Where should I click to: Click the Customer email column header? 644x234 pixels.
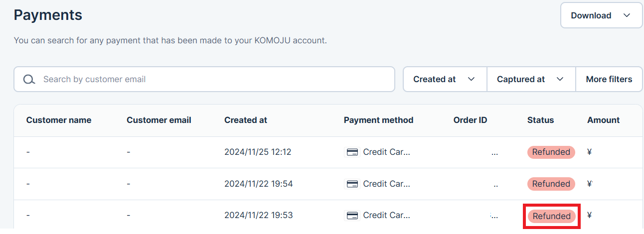click(x=159, y=120)
